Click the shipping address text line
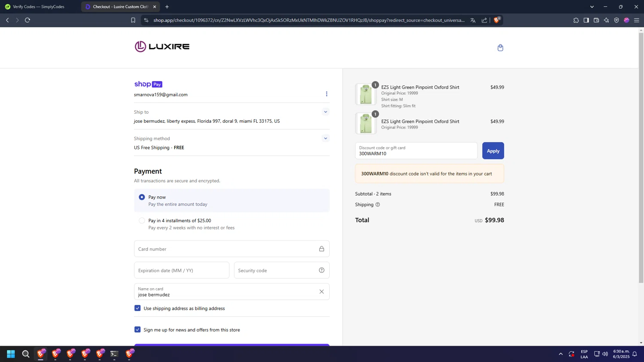 pos(207,121)
